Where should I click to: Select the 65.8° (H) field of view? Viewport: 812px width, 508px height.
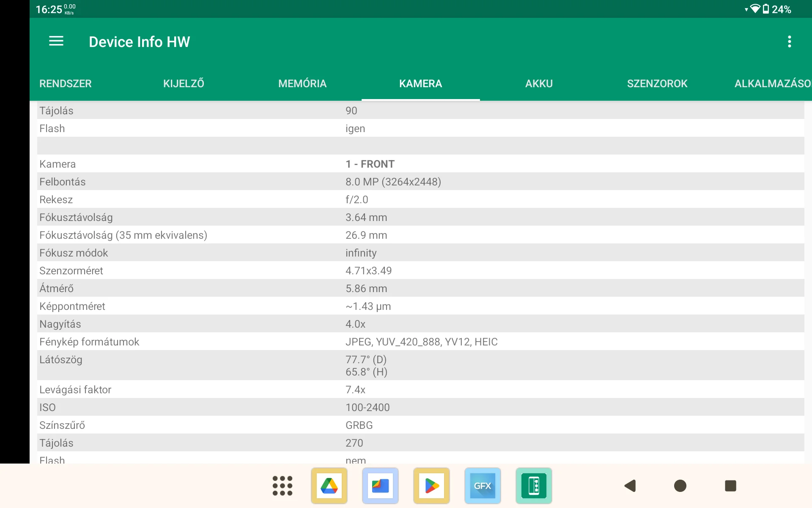367,372
